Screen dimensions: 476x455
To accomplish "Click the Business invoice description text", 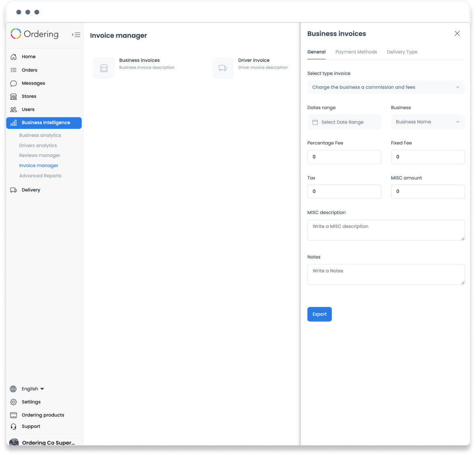I will click(147, 68).
